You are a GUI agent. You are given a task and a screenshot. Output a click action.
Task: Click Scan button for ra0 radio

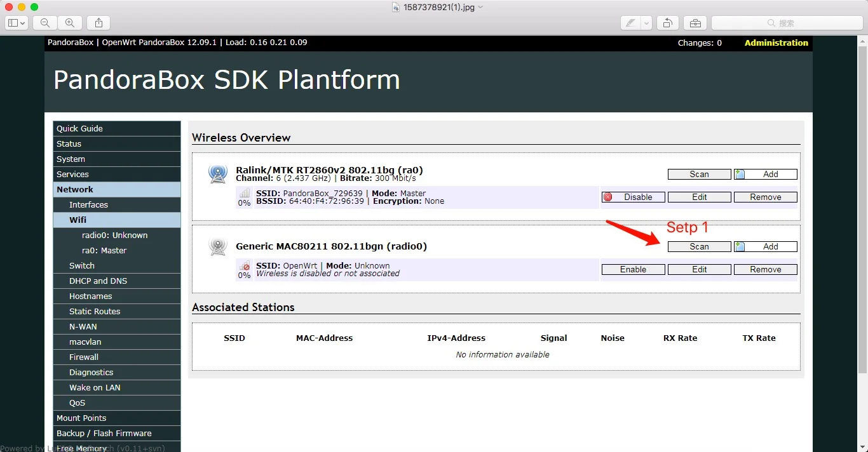(x=699, y=174)
